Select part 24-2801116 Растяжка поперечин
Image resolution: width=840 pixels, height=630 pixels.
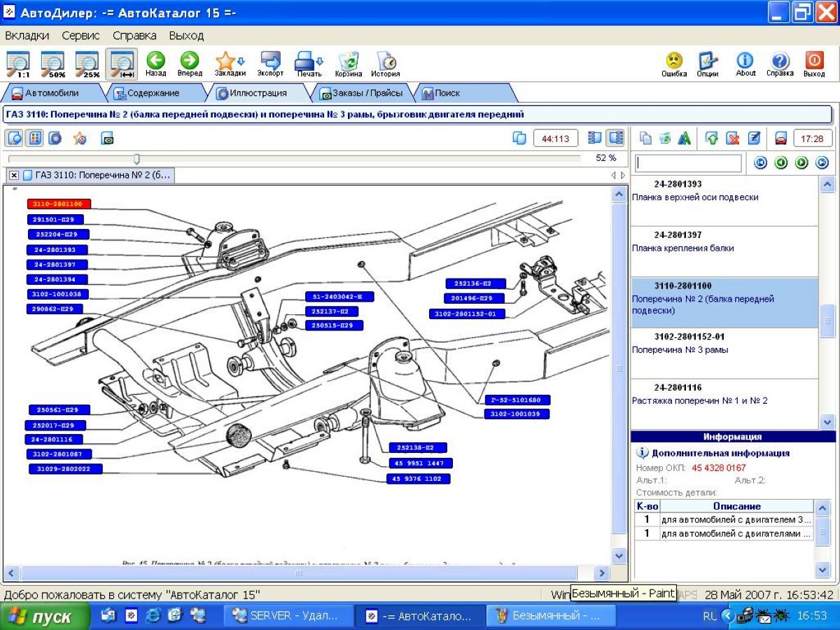(x=724, y=404)
